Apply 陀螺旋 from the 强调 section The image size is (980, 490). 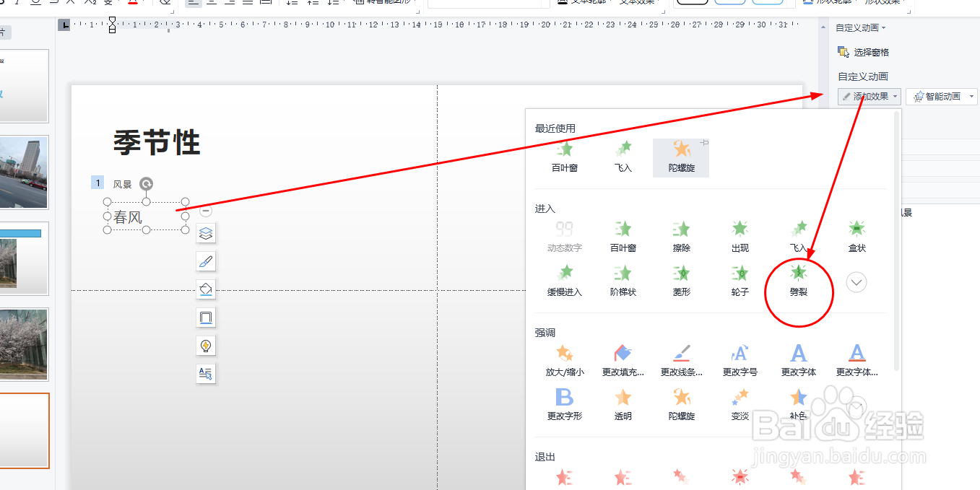pos(681,405)
